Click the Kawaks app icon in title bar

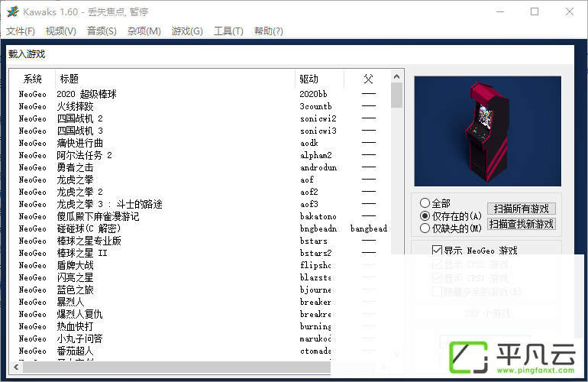tap(13, 11)
